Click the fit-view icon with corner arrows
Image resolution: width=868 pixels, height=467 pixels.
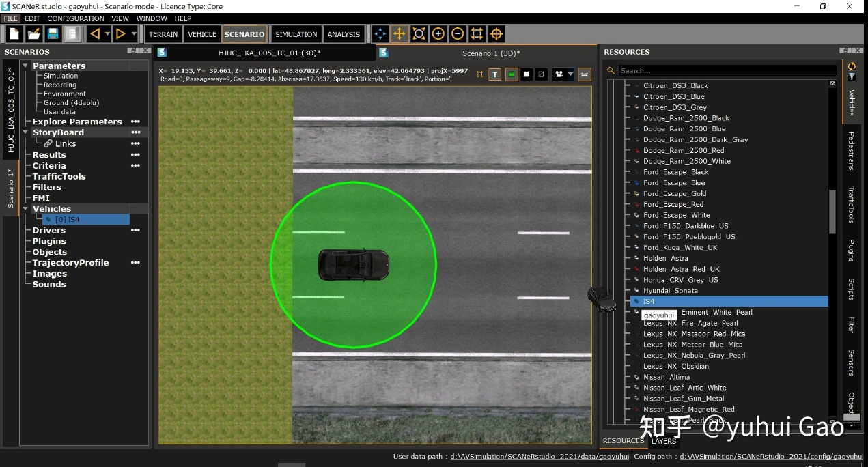tap(419, 33)
